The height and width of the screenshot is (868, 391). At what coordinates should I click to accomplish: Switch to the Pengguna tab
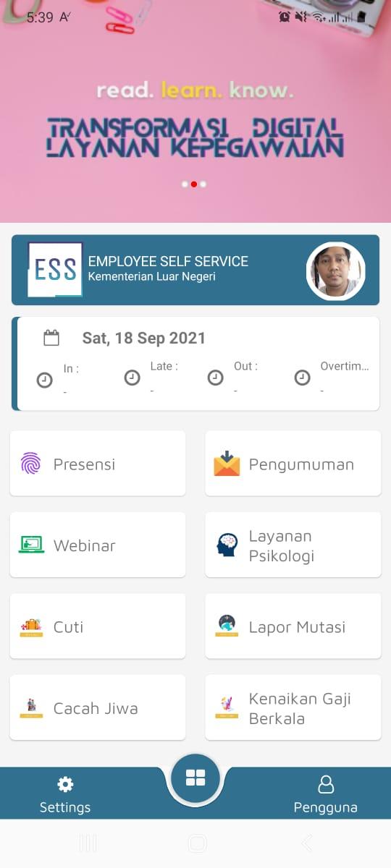(326, 793)
